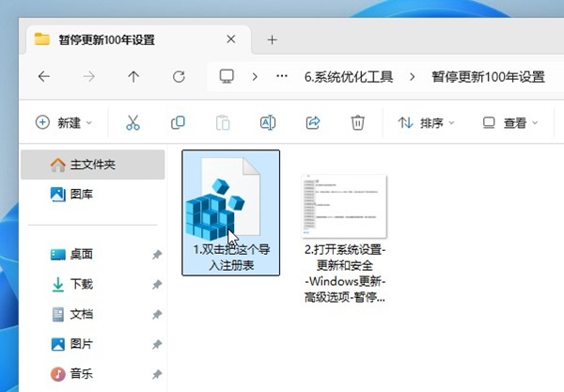
Task: Click the Paste clipboard icon
Action: click(223, 122)
